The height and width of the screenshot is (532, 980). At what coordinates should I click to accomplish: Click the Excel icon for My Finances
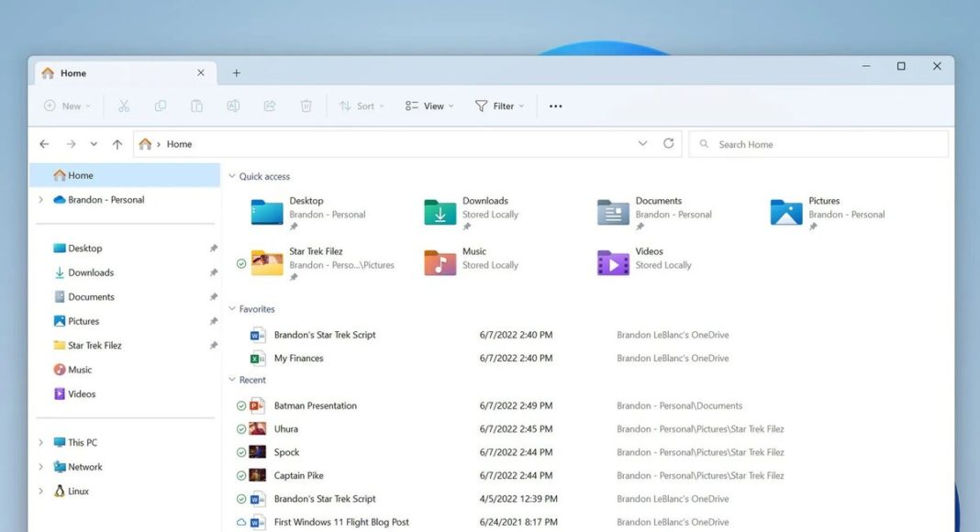point(258,359)
